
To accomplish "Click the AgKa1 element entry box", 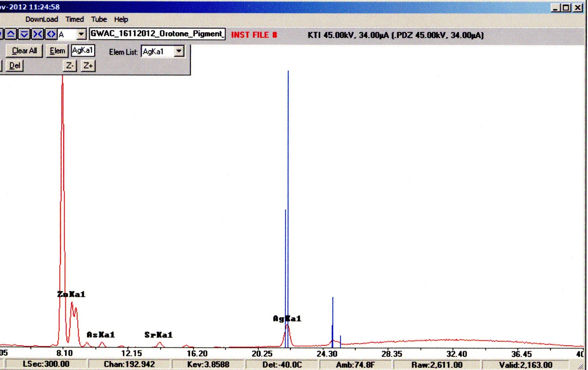I will click(x=83, y=50).
